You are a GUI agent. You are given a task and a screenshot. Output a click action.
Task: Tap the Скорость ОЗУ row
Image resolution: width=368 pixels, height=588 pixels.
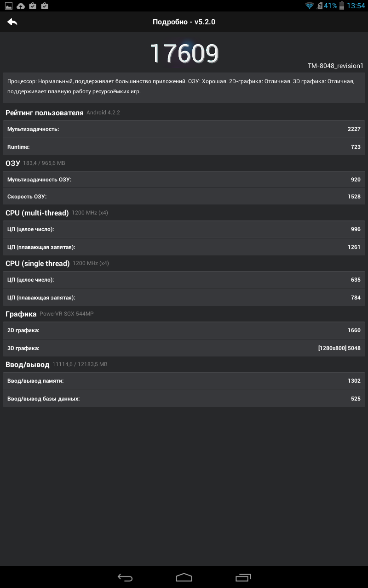coord(184,197)
